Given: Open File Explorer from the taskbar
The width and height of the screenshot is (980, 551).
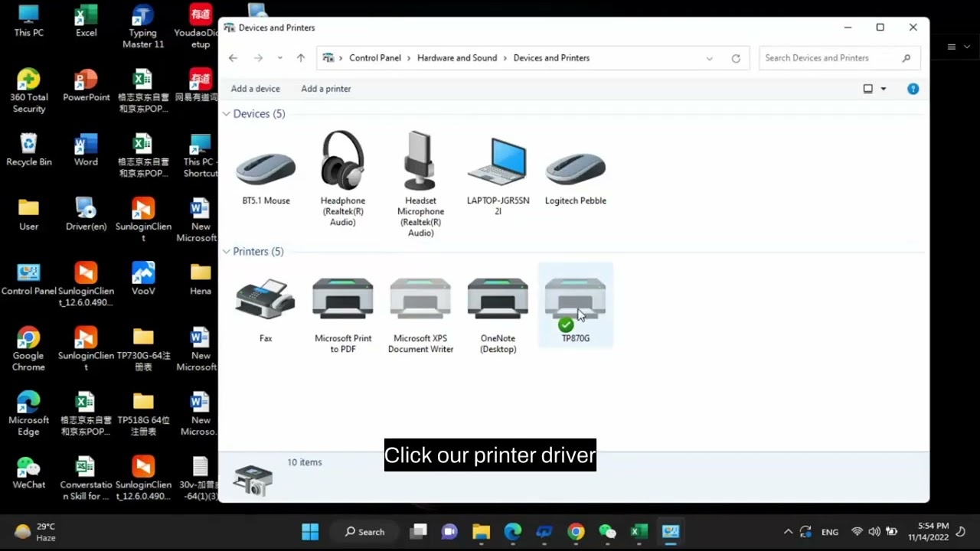Looking at the screenshot, I should pos(481,532).
